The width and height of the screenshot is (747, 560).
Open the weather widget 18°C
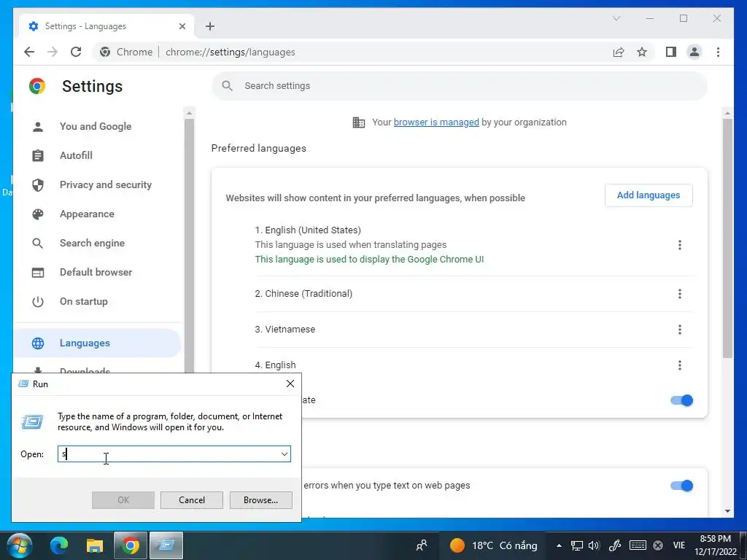click(494, 545)
